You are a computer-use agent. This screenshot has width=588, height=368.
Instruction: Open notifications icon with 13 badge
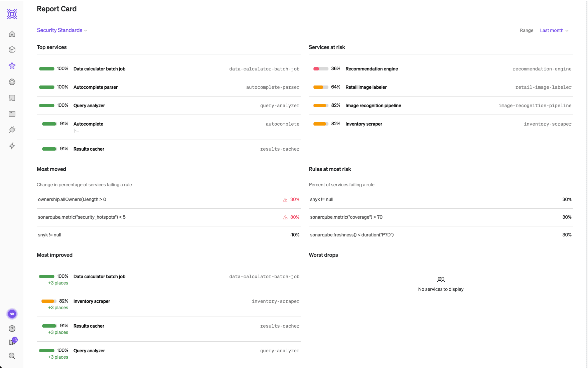(12, 342)
